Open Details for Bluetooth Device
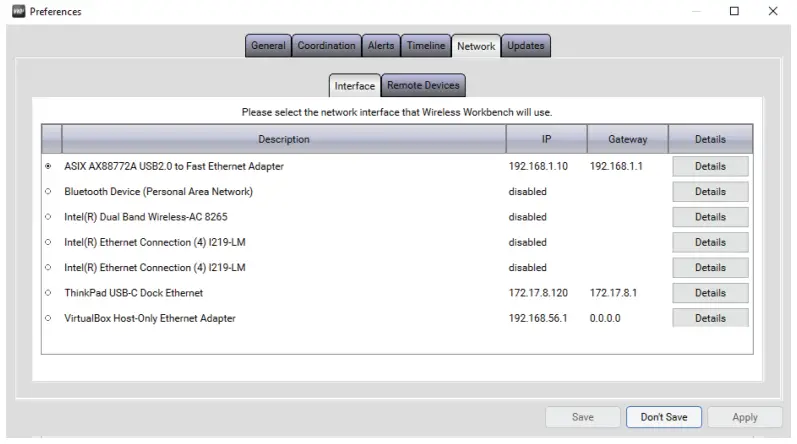Screen dimensions: 797x444 pyautogui.click(x=710, y=192)
